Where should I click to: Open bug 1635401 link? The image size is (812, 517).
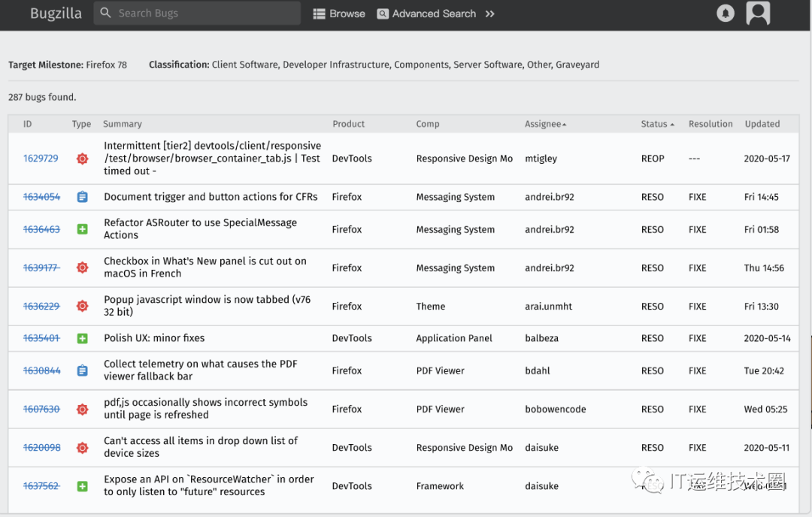(41, 338)
